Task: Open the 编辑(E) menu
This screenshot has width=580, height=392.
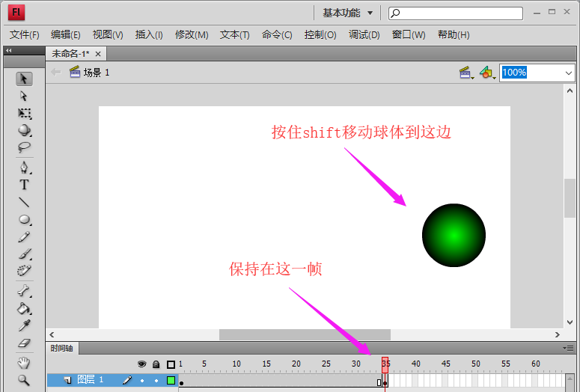Action: tap(65, 34)
